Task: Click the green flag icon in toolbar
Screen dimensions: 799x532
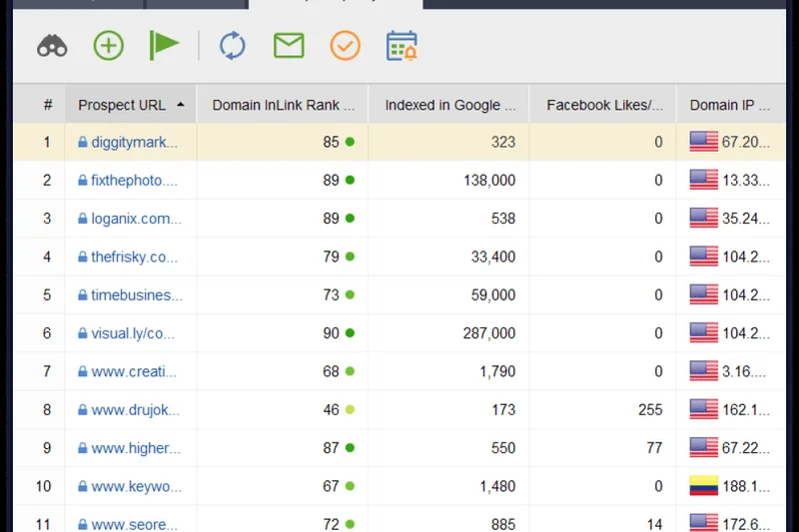Action: click(x=164, y=45)
